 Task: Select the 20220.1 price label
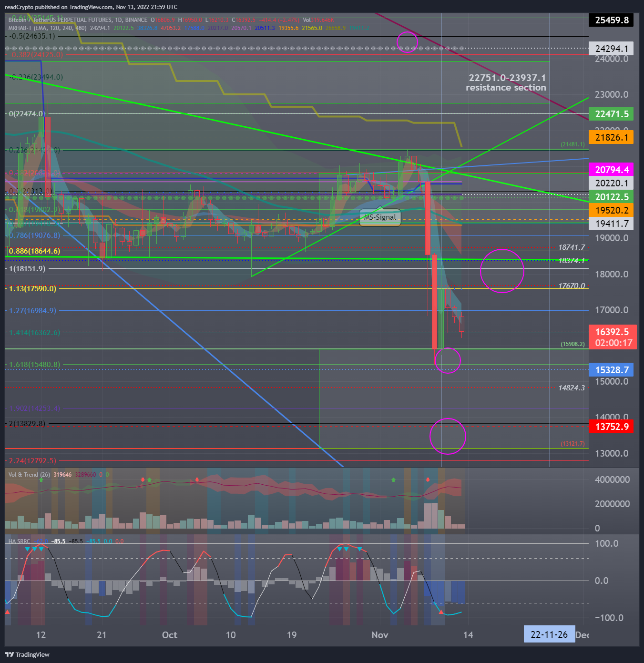(x=612, y=183)
